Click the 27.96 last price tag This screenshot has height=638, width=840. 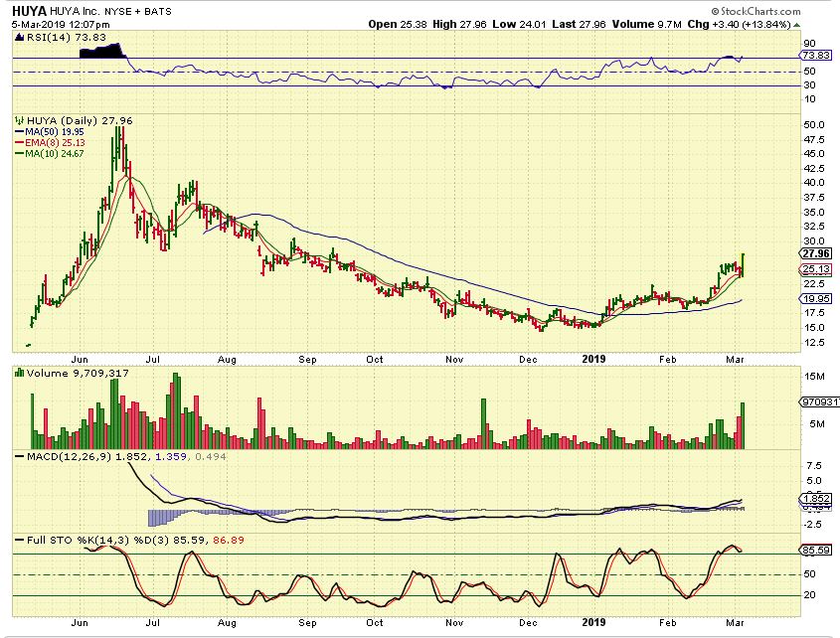click(x=815, y=253)
